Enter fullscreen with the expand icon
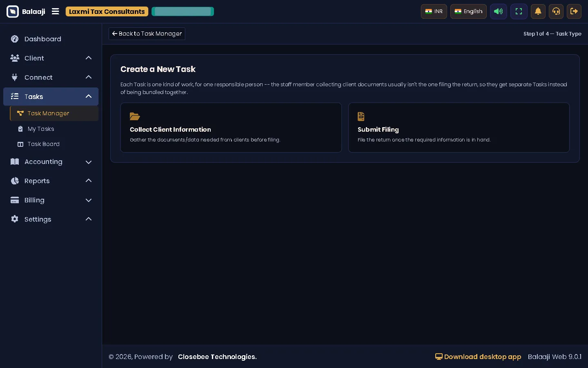This screenshot has height=368, width=588. click(x=519, y=11)
